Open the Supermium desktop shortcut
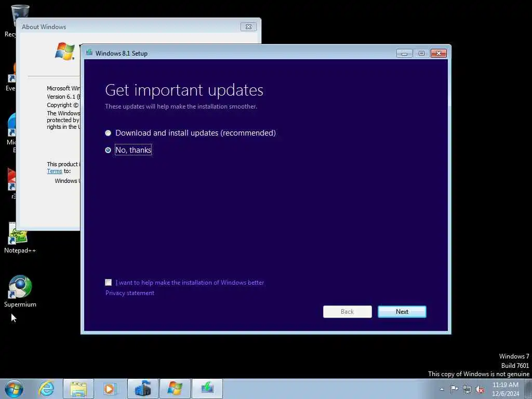Image resolution: width=532 pixels, height=399 pixels. [x=20, y=291]
